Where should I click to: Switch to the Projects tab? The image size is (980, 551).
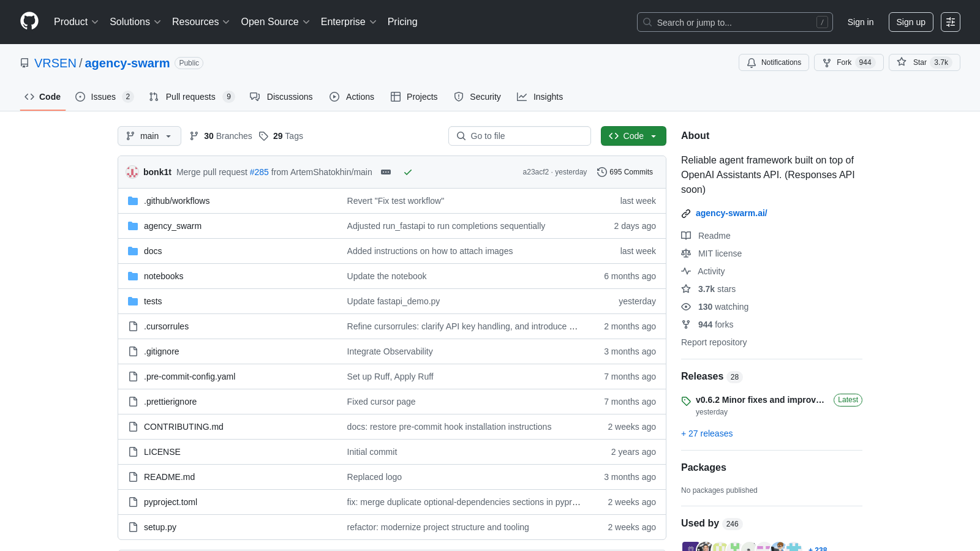(x=414, y=97)
